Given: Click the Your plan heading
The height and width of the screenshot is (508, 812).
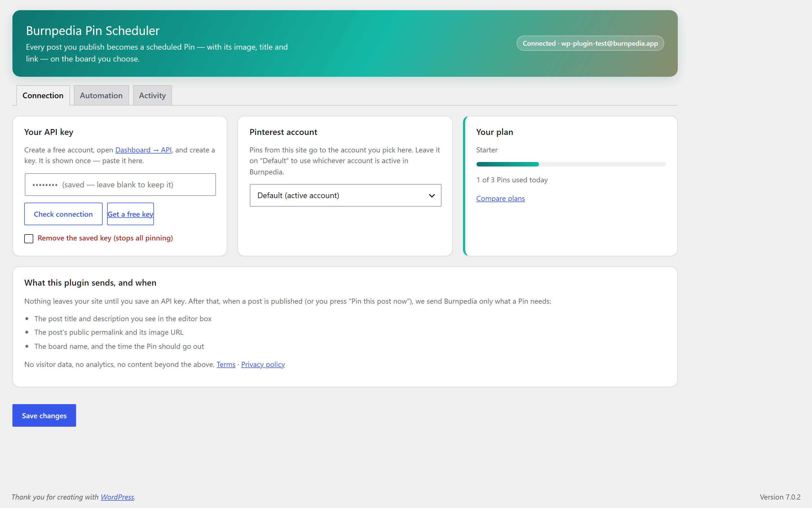Looking at the screenshot, I should pyautogui.click(x=495, y=132).
